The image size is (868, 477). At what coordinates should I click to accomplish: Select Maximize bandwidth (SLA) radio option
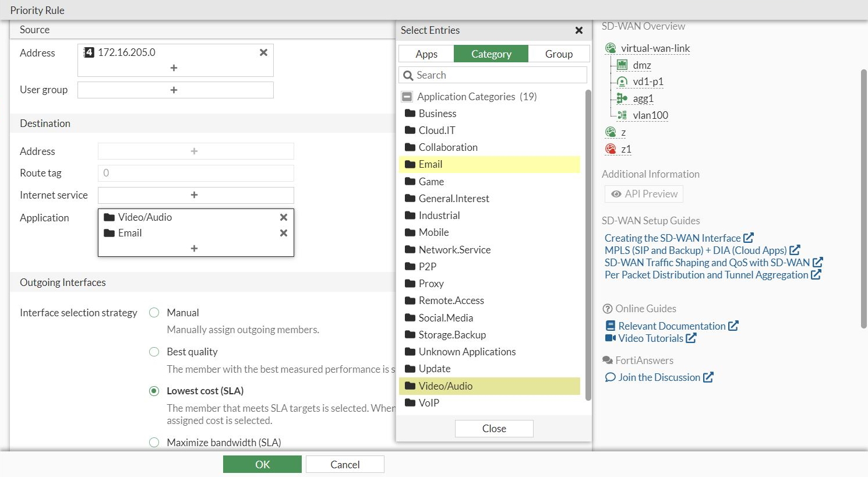(154, 443)
